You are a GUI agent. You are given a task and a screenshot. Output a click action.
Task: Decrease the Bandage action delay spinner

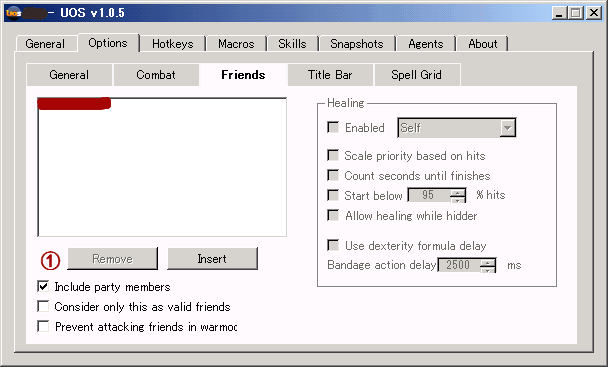[488, 269]
